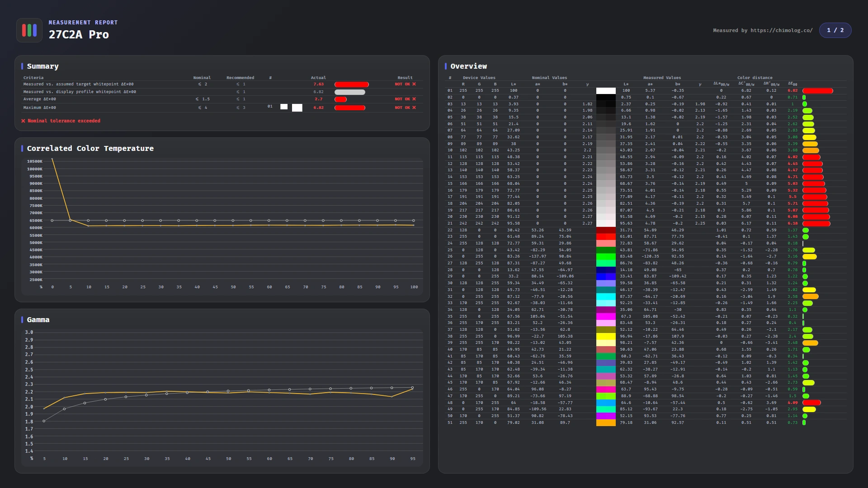This screenshot has height=488, width=868.
Task: Click the orange swatch in Overview row 51
Action: coord(606,423)
